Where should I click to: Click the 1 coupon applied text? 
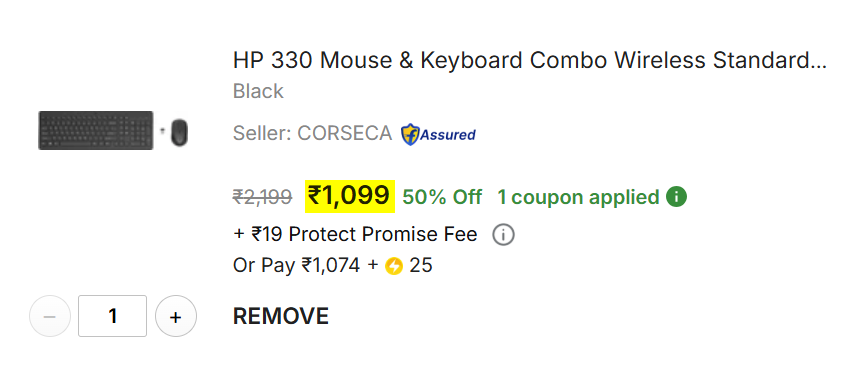pos(578,197)
